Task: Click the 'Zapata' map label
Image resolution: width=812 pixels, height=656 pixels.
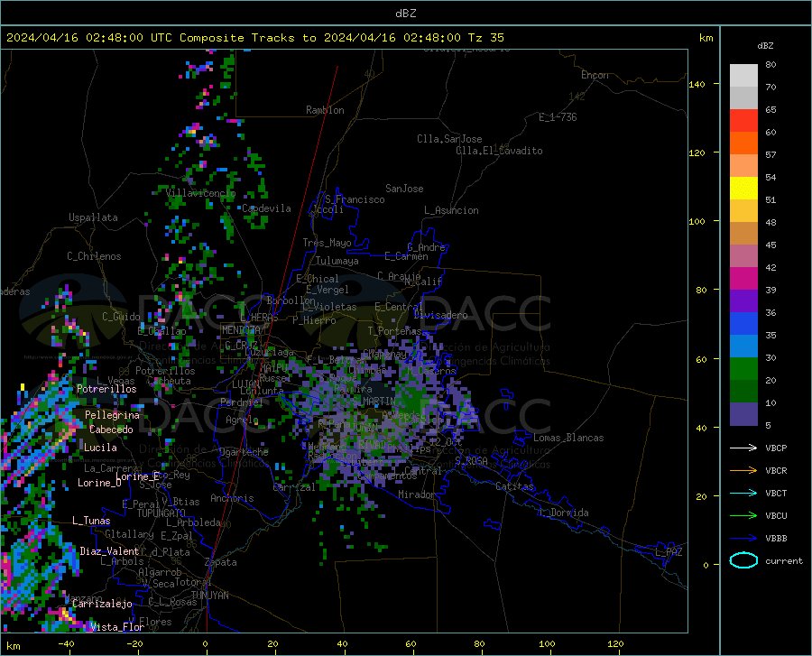Action: (x=221, y=562)
